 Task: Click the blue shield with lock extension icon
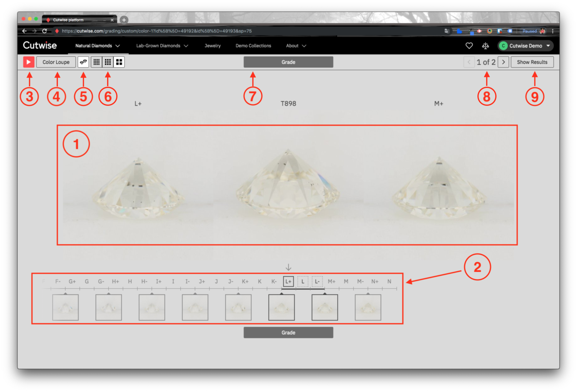pos(500,31)
